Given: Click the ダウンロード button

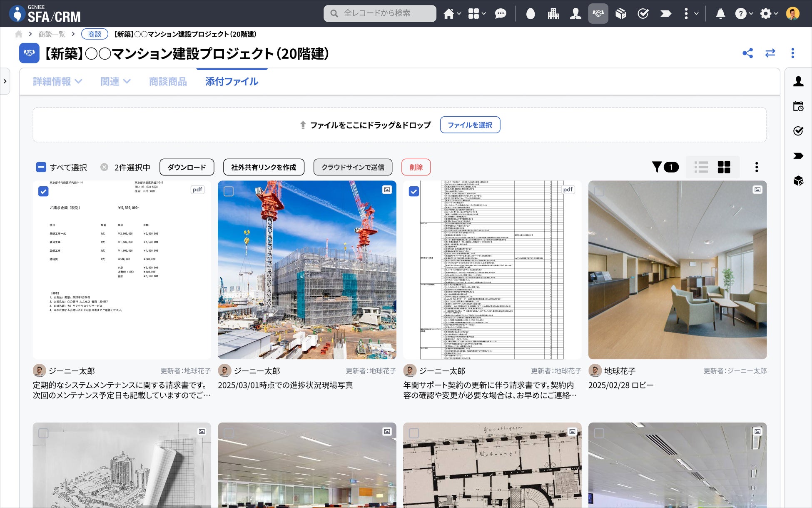Looking at the screenshot, I should 187,167.
